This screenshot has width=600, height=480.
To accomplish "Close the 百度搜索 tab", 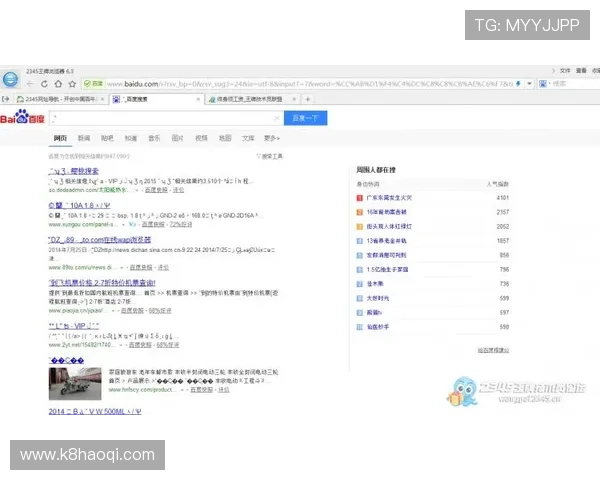I will (x=198, y=99).
